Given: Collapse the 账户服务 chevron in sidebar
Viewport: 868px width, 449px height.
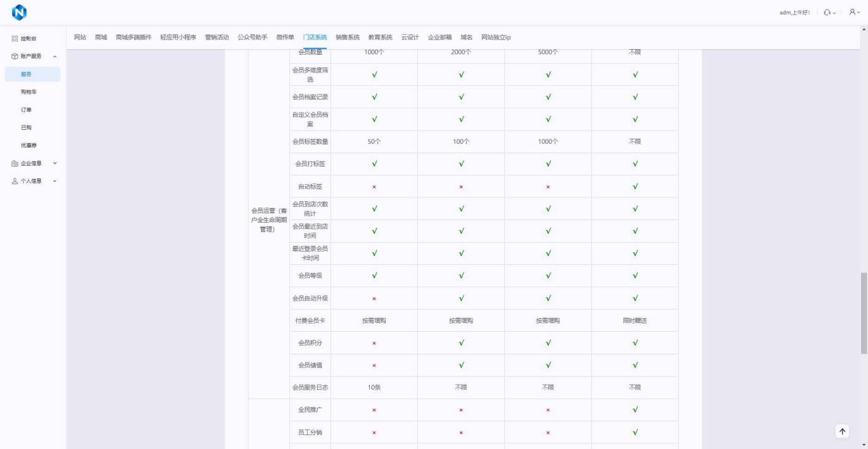Looking at the screenshot, I should pos(55,56).
